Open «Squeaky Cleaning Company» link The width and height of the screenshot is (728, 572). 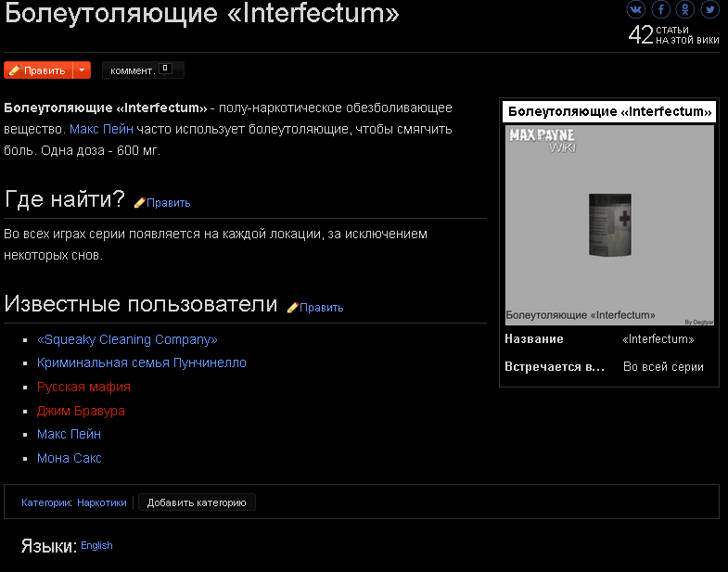[x=127, y=340]
